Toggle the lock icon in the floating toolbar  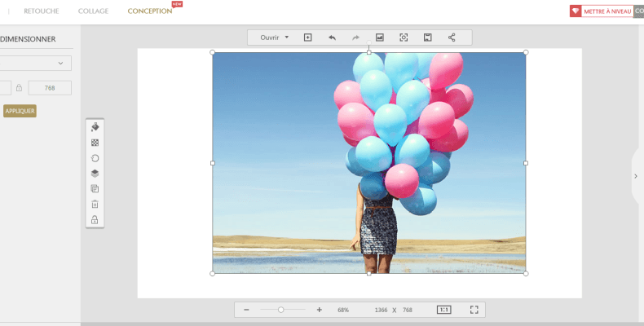tap(95, 220)
